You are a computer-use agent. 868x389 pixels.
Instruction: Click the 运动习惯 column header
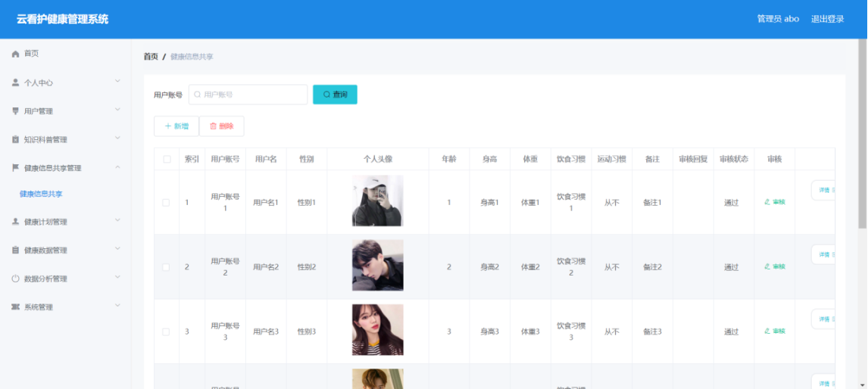[612, 160]
